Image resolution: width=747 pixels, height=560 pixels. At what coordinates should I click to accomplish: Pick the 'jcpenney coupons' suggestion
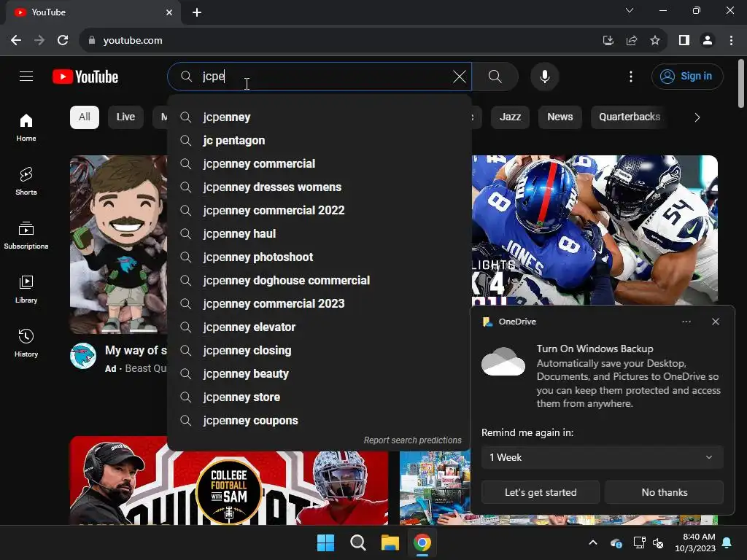point(320,421)
